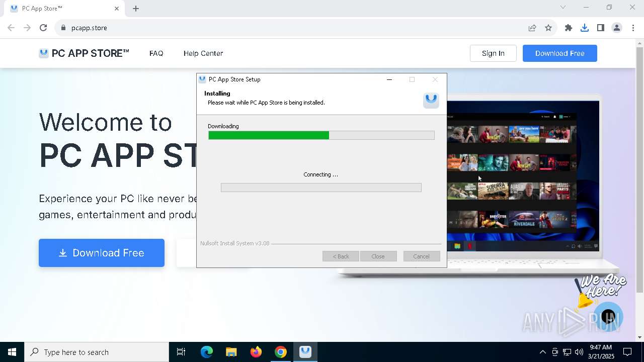Click the PC App Store icon in the installer header
Screen dimensions: 644x362
(431, 100)
